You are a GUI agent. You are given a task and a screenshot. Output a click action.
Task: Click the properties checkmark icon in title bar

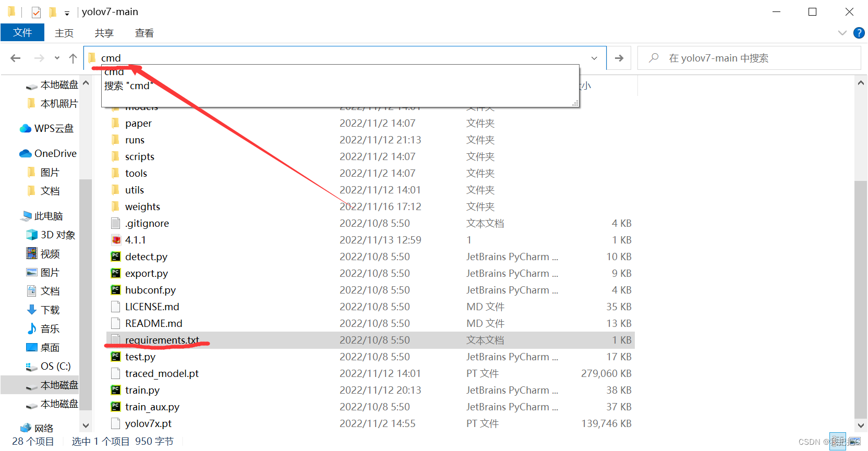tap(36, 12)
